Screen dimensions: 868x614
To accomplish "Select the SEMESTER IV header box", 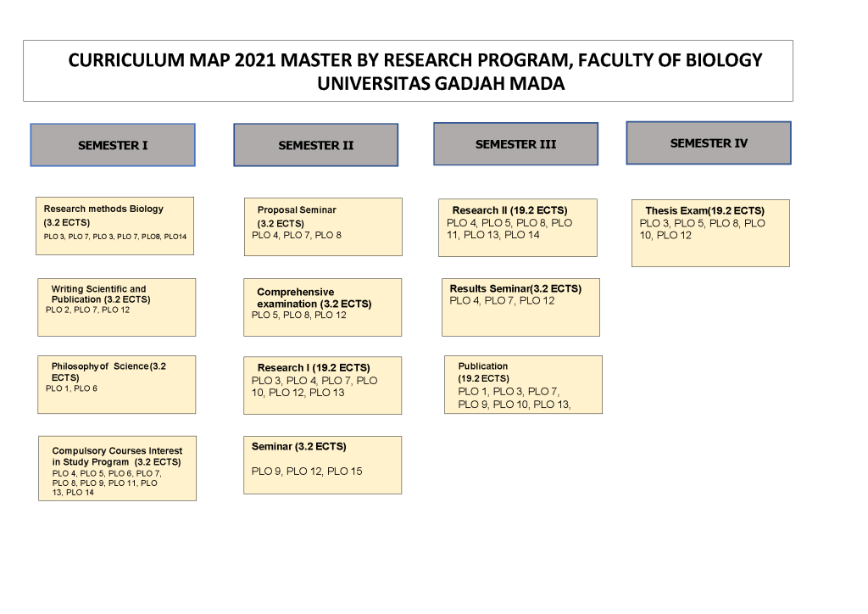I will (x=709, y=142).
